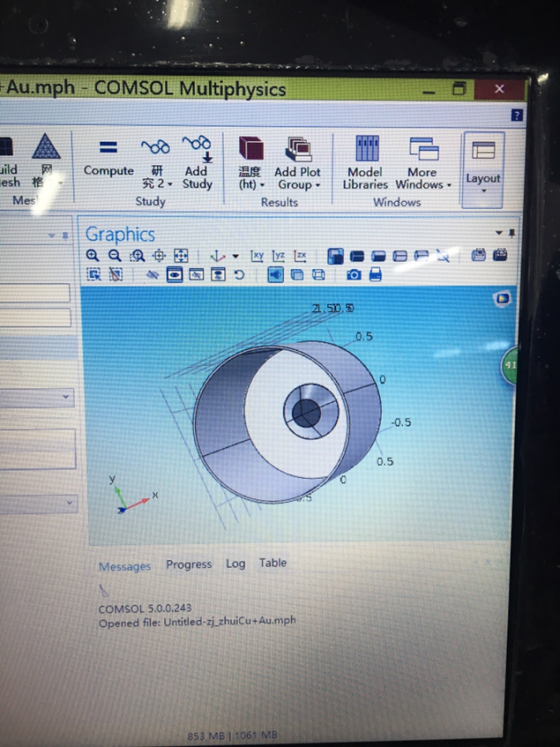
Task: Take an Image Snapshot with camera icon
Action: pyautogui.click(x=353, y=275)
